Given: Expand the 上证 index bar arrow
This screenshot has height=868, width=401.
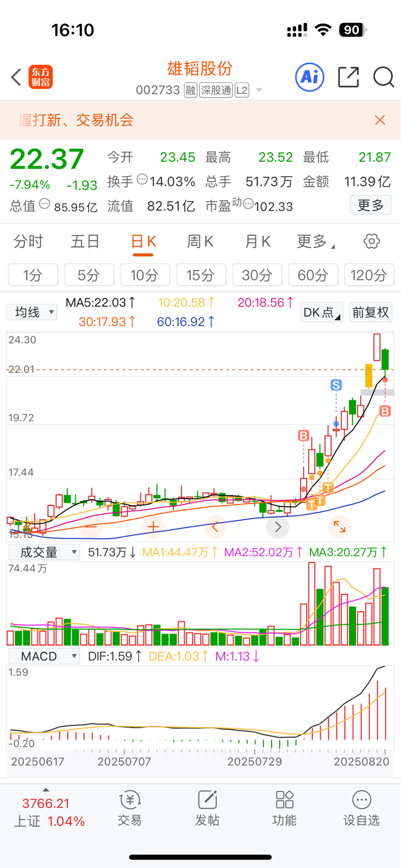Looking at the screenshot, I should tap(46, 790).
